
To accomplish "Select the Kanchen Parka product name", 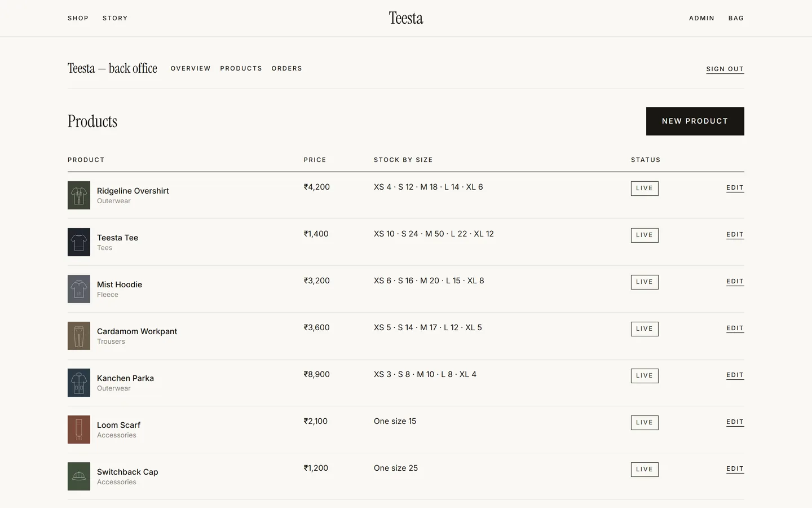I will (125, 378).
